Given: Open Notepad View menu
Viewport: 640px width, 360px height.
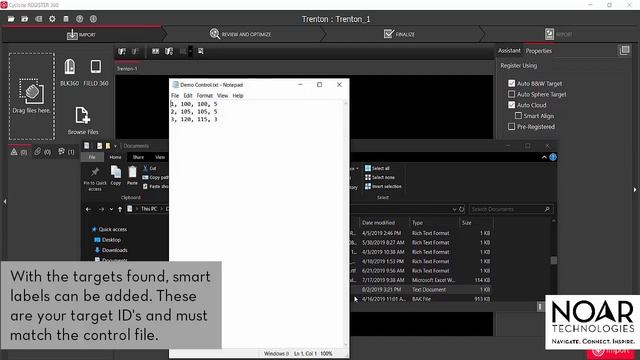Looking at the screenshot, I should (x=222, y=96).
